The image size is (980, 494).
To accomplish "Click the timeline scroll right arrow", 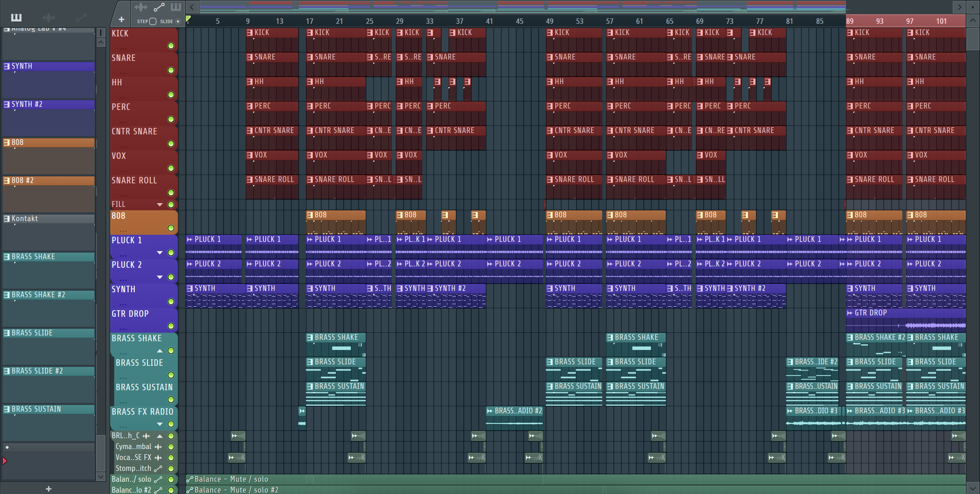I will click(959, 7).
